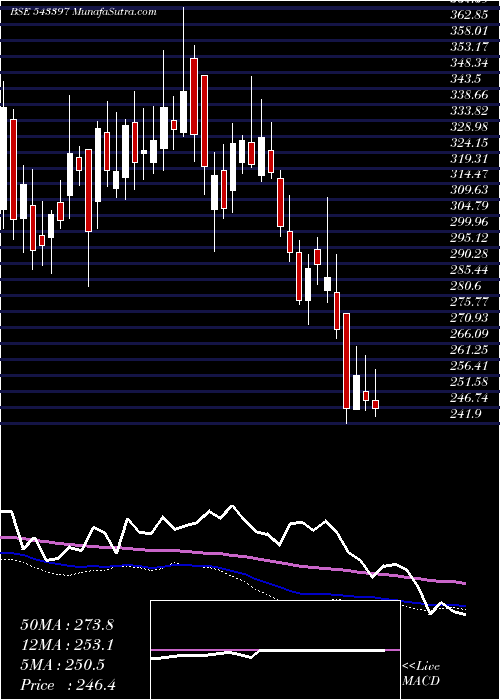Select the 328.98 price label
Screen dimensions: 500x700
(x=468, y=127)
